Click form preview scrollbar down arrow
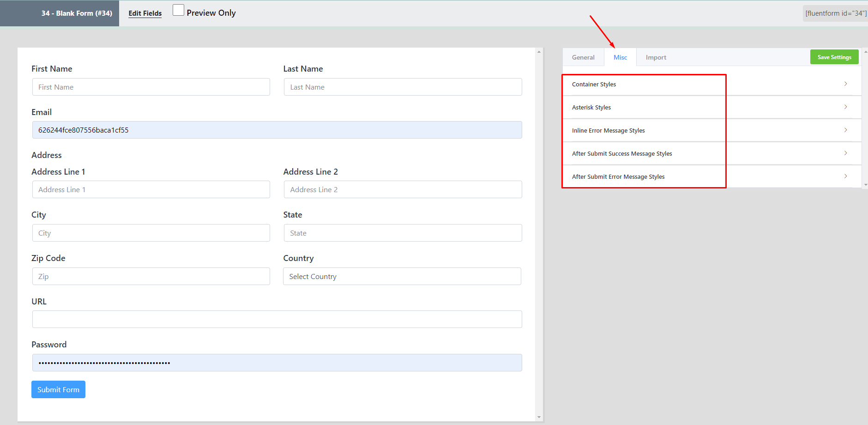 click(x=539, y=417)
